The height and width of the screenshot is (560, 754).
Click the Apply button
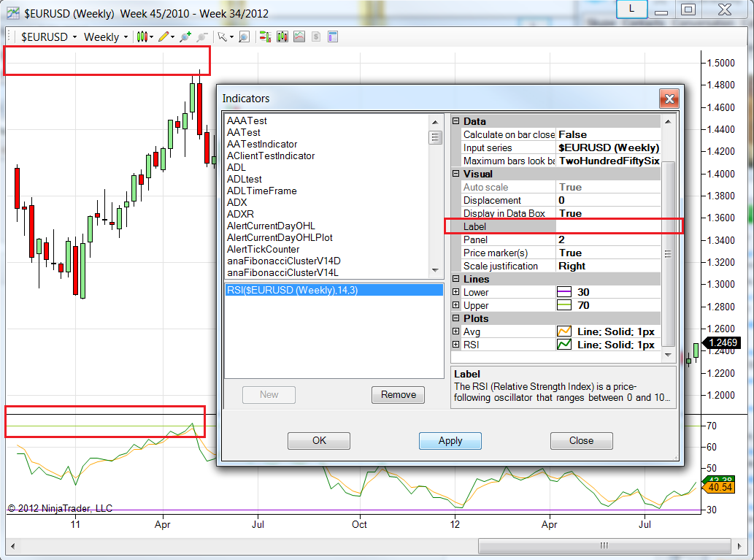click(x=450, y=441)
